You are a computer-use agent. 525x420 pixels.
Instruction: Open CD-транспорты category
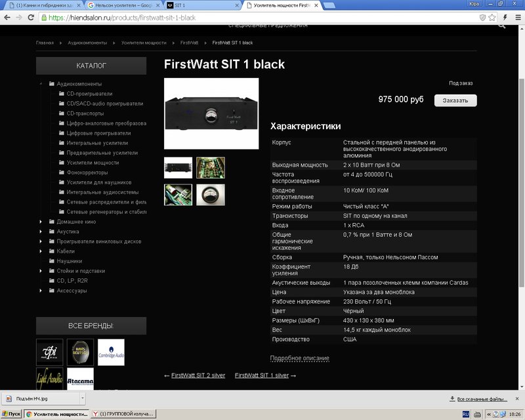pyautogui.click(x=85, y=114)
